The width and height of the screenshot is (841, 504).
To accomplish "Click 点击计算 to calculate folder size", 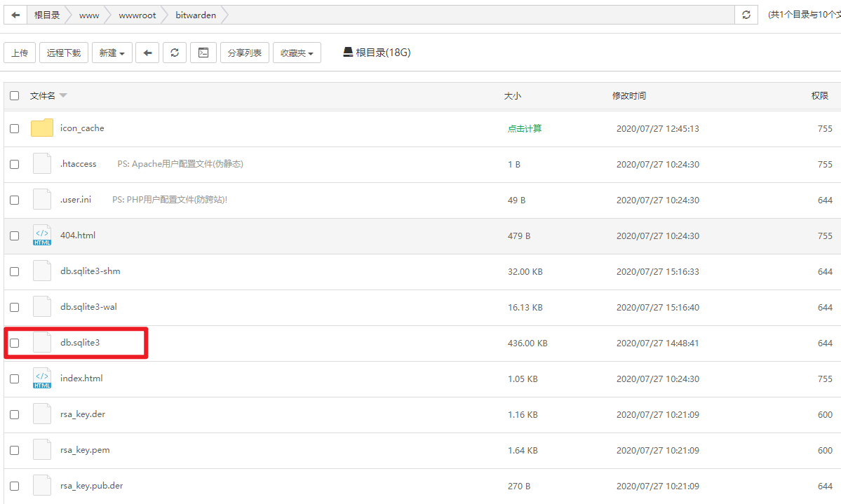I will pyautogui.click(x=526, y=128).
